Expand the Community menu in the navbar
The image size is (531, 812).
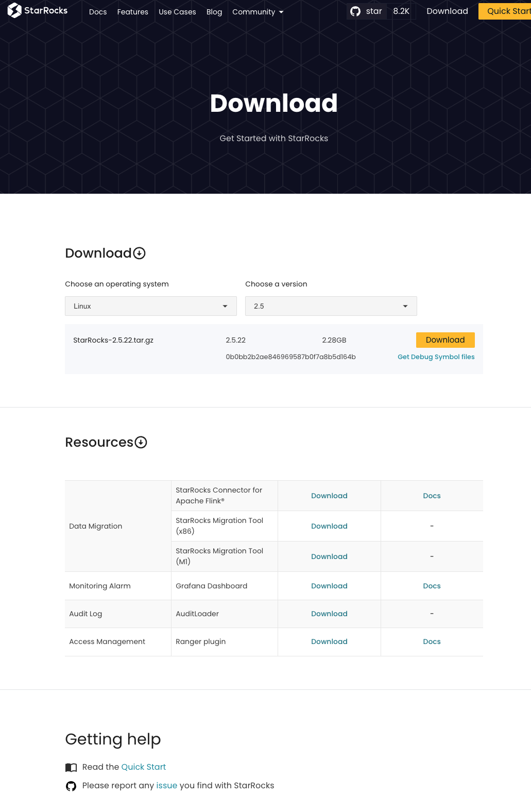coord(258,12)
